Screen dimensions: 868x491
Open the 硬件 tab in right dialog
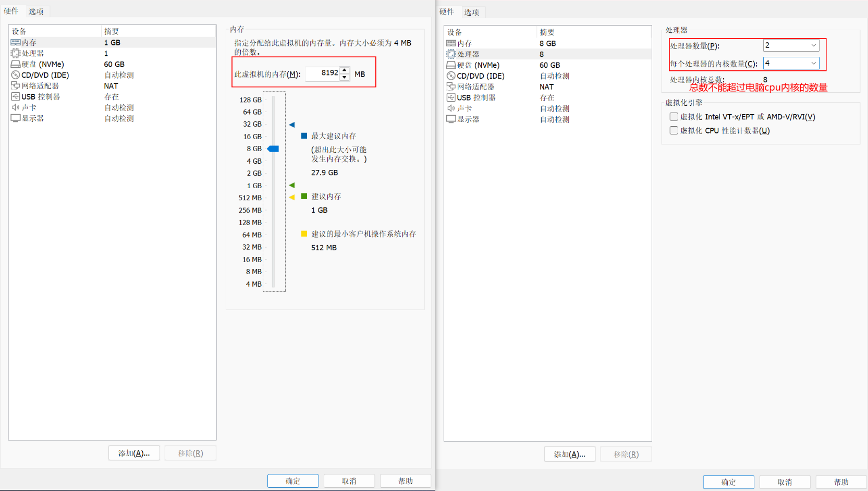[x=446, y=12]
